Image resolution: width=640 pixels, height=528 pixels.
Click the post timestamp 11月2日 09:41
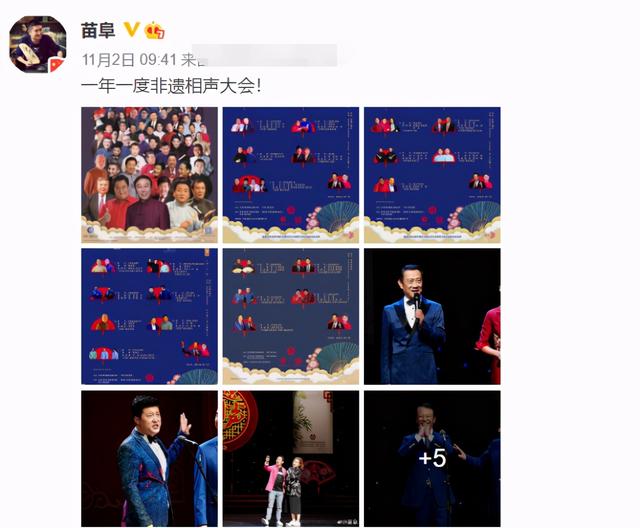point(129,60)
